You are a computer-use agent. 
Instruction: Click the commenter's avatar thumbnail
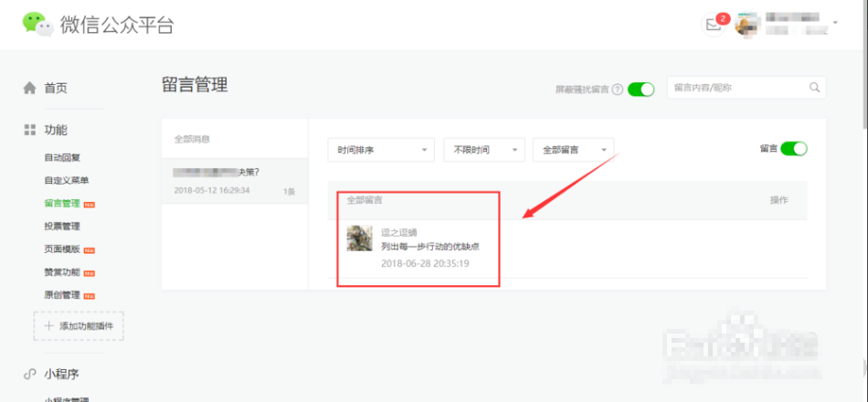point(359,238)
